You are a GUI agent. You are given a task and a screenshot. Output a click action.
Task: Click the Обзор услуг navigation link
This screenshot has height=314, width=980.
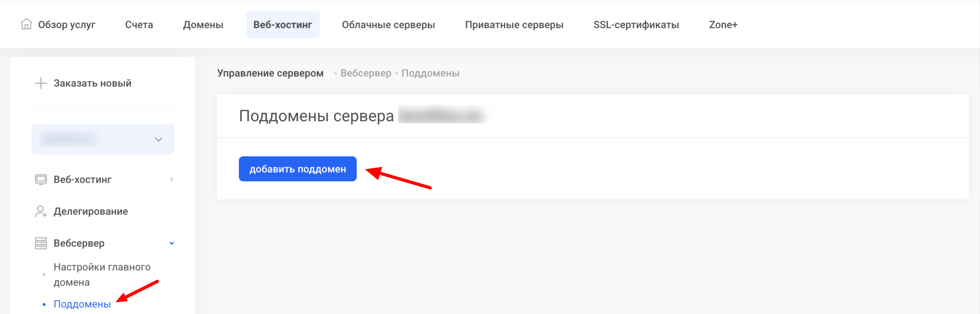[x=67, y=25]
